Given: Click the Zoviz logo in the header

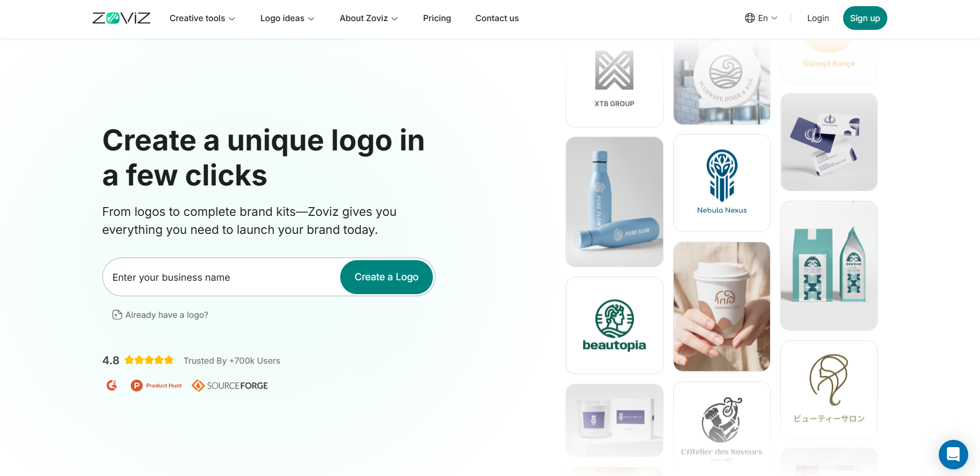Looking at the screenshot, I should coord(121,19).
